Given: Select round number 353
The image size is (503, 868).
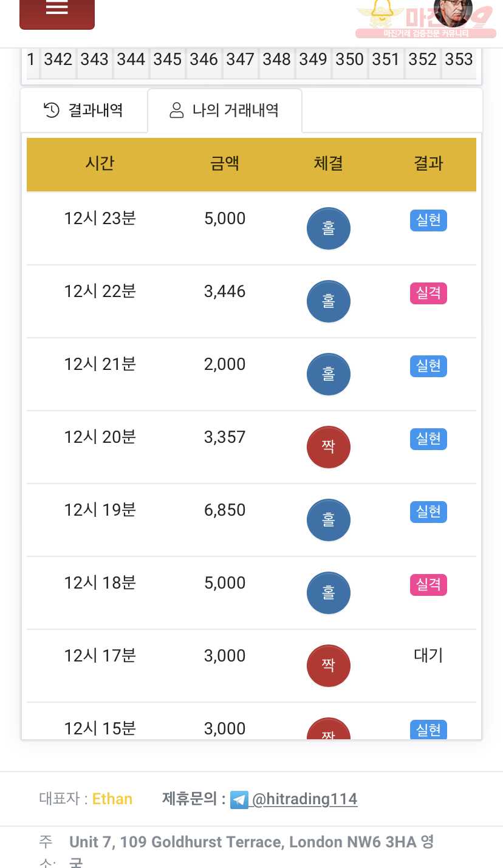Looking at the screenshot, I should (x=459, y=60).
